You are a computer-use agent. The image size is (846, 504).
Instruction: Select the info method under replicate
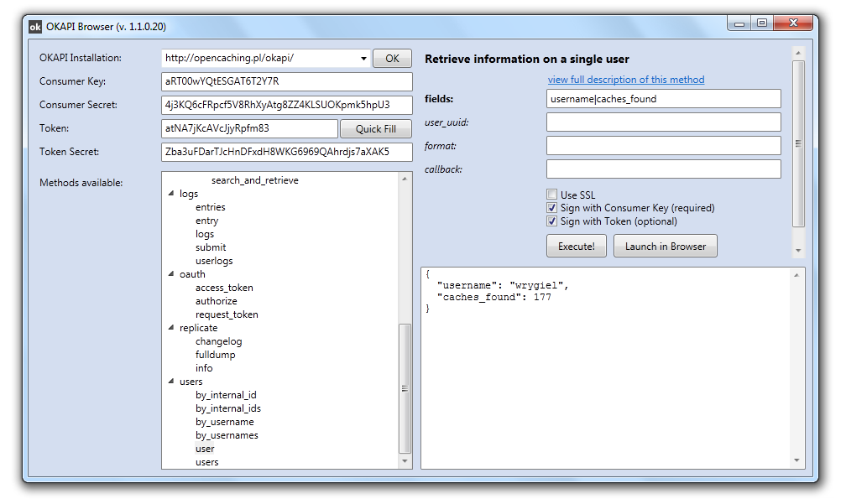coord(204,368)
